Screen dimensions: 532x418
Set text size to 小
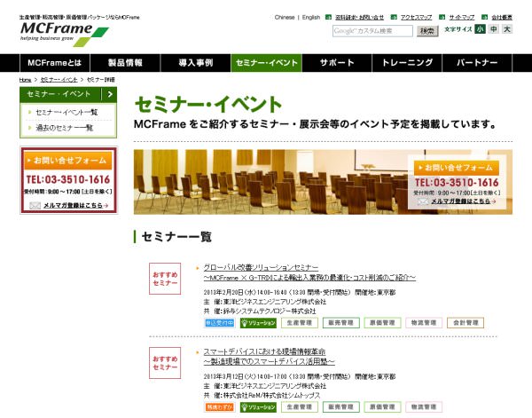point(480,29)
